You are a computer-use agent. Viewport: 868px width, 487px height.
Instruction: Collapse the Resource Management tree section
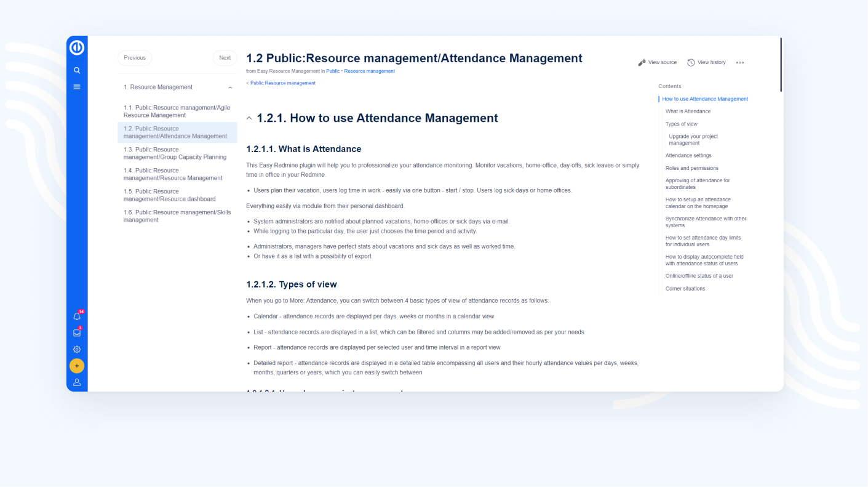point(230,87)
